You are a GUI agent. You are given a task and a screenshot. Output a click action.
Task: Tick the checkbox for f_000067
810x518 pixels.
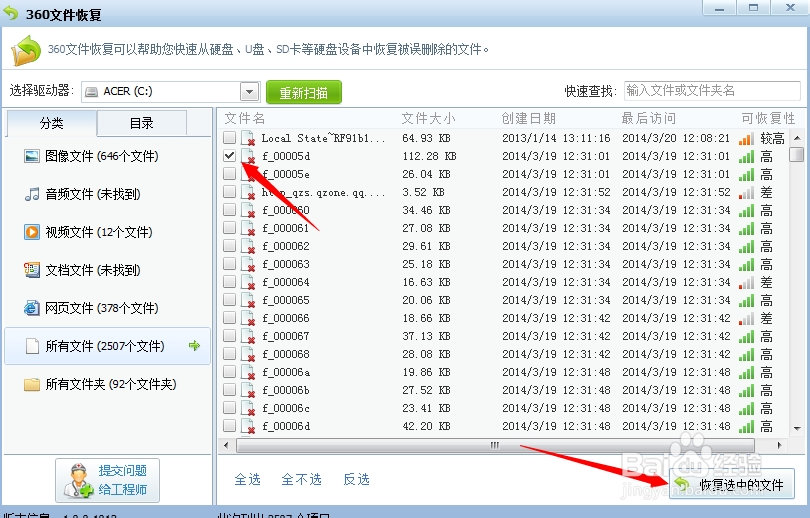coord(229,336)
